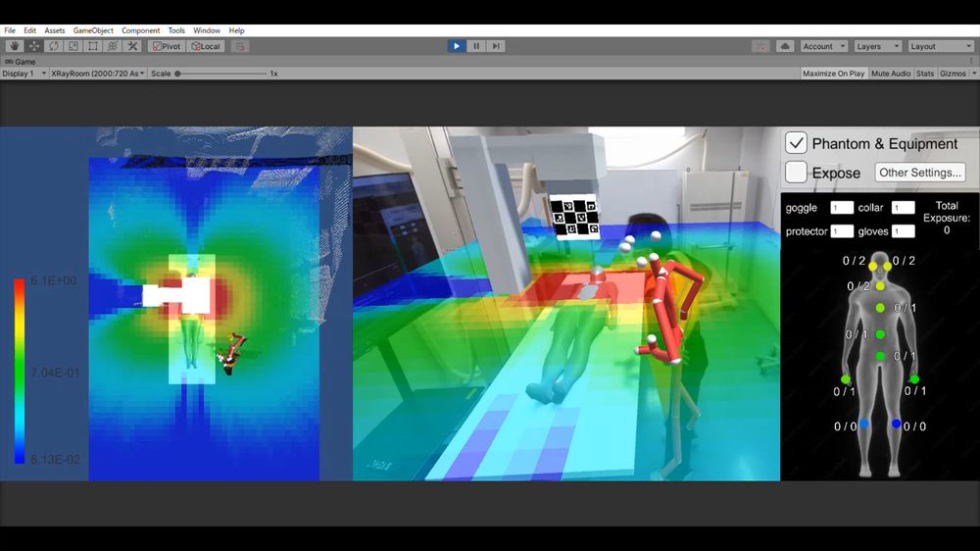Open the Assets menu
The height and width of the screenshot is (551, 980).
click(54, 30)
